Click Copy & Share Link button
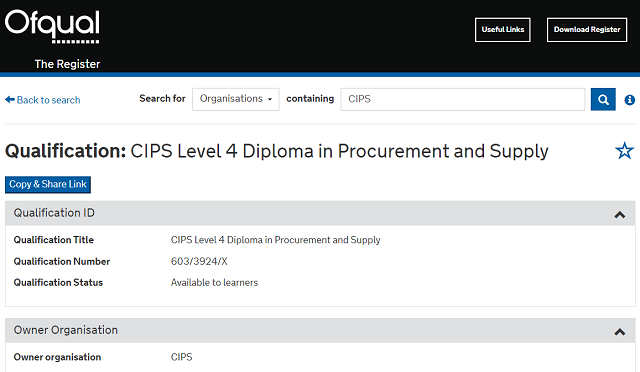This screenshot has width=640, height=372. 48,185
